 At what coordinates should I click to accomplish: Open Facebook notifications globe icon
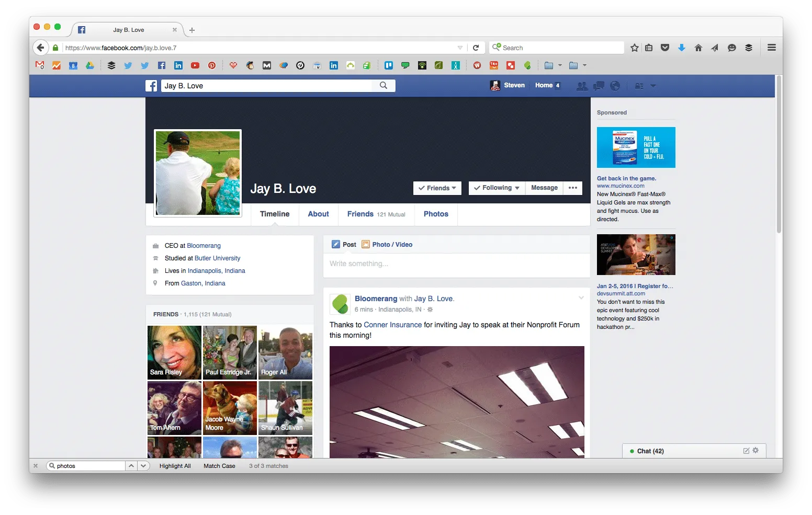[615, 86]
